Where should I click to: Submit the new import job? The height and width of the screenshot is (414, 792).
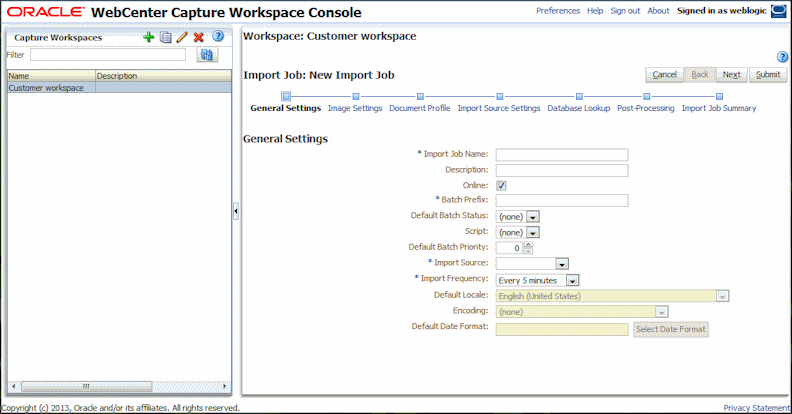pyautogui.click(x=768, y=75)
